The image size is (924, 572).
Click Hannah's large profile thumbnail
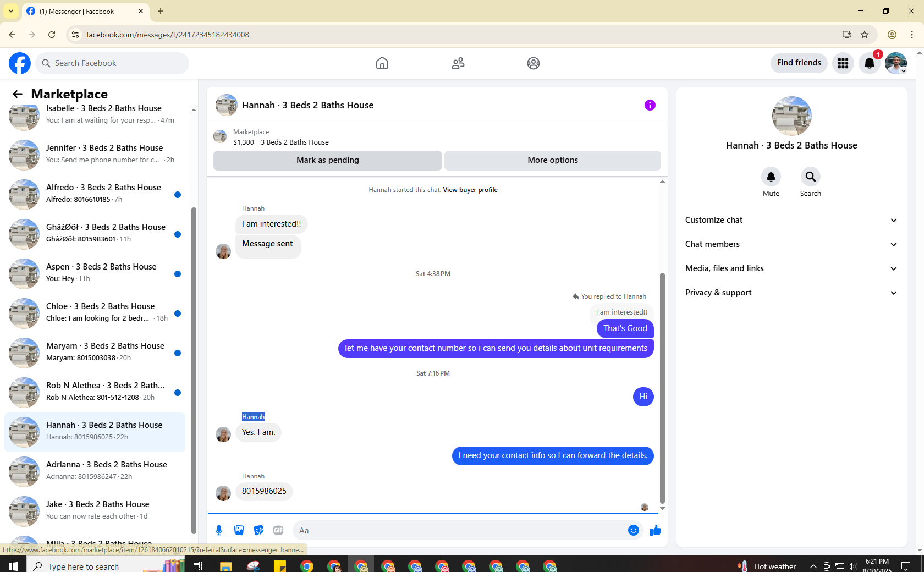(792, 116)
